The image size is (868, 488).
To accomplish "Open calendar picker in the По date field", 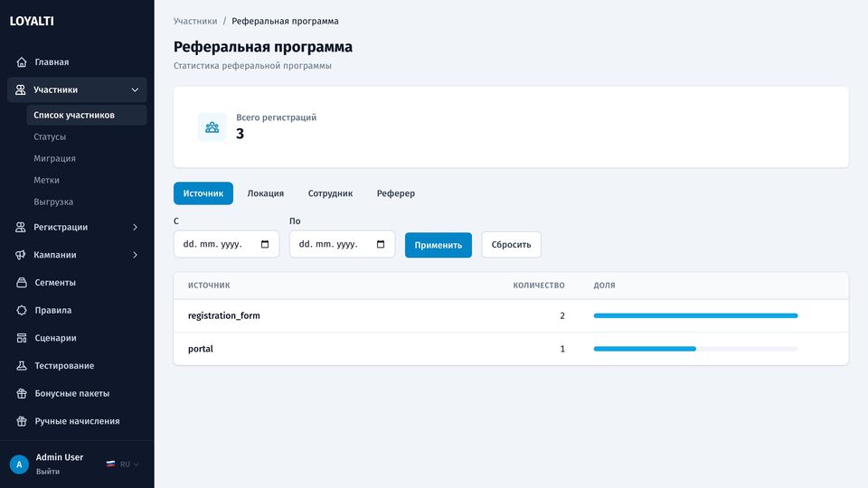I will [381, 244].
